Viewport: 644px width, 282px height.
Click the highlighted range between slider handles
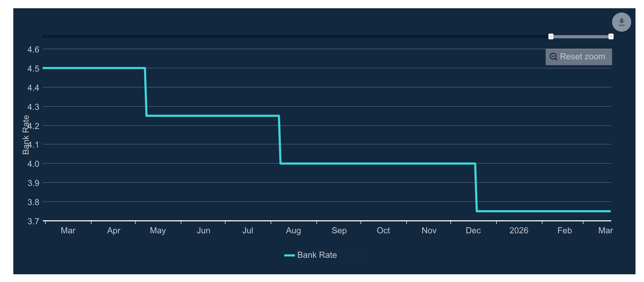581,36
